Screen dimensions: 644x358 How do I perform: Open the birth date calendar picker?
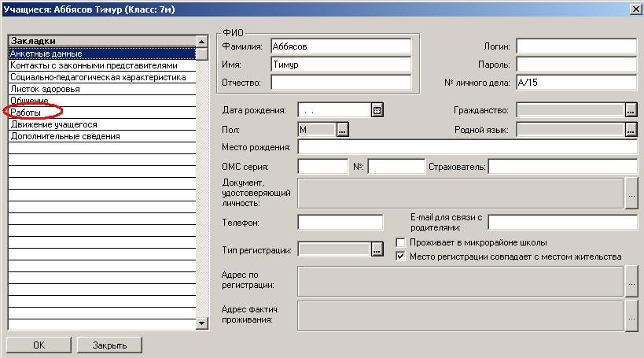coord(377,110)
